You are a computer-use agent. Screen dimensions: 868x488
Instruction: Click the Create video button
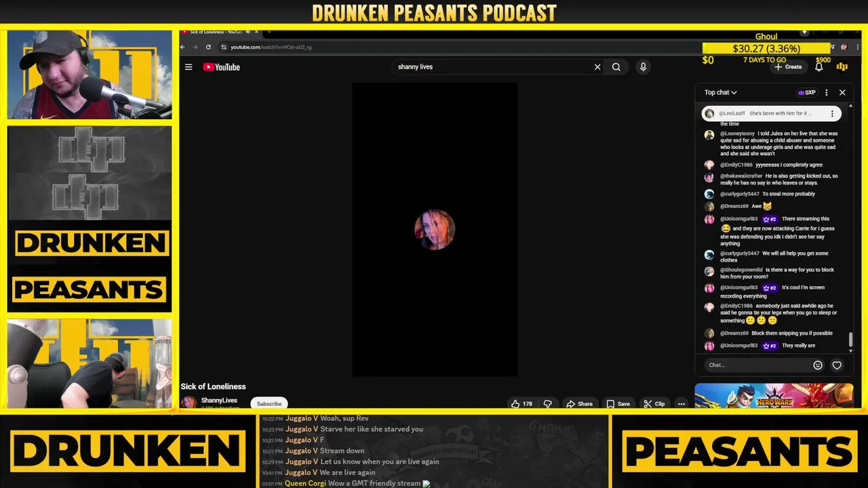[788, 67]
